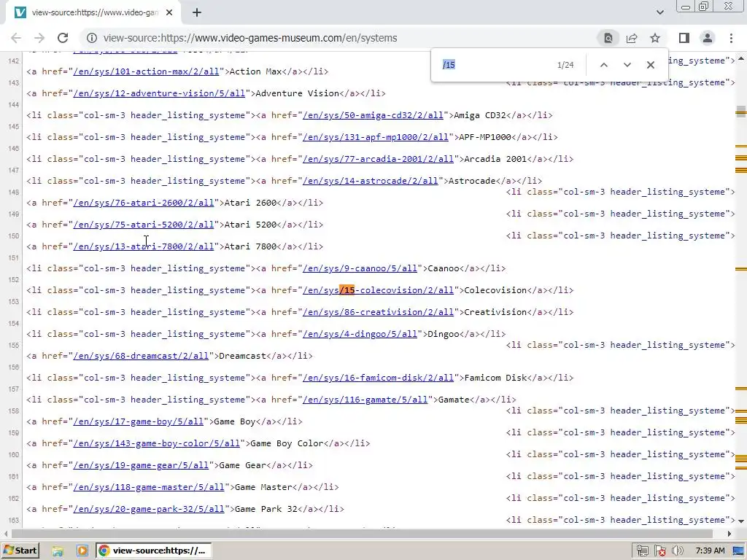Open file explorer from taskbar

58,551
